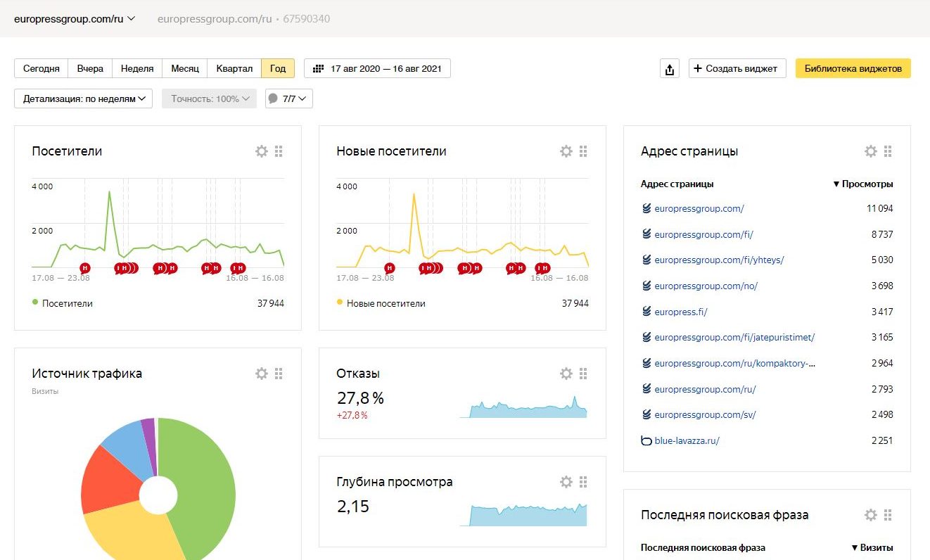Click the yellow peak in Новые посетители chart
930x560 pixels.
tap(414, 196)
